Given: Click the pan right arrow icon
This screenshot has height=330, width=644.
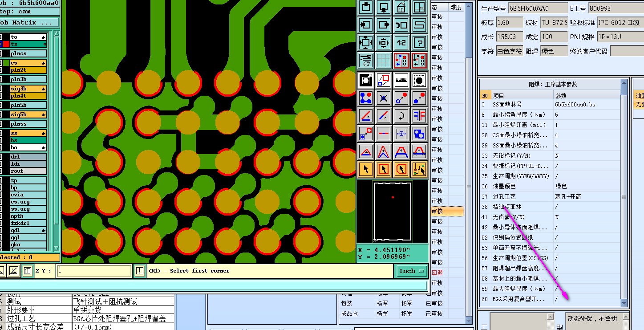Looking at the screenshot, I should click(x=384, y=25).
